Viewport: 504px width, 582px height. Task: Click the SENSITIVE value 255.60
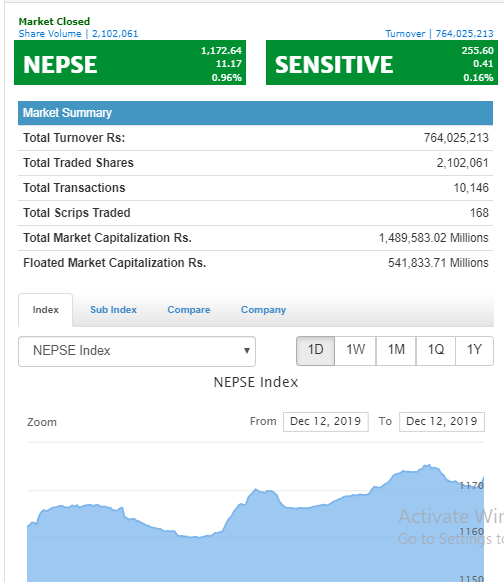coord(477,50)
